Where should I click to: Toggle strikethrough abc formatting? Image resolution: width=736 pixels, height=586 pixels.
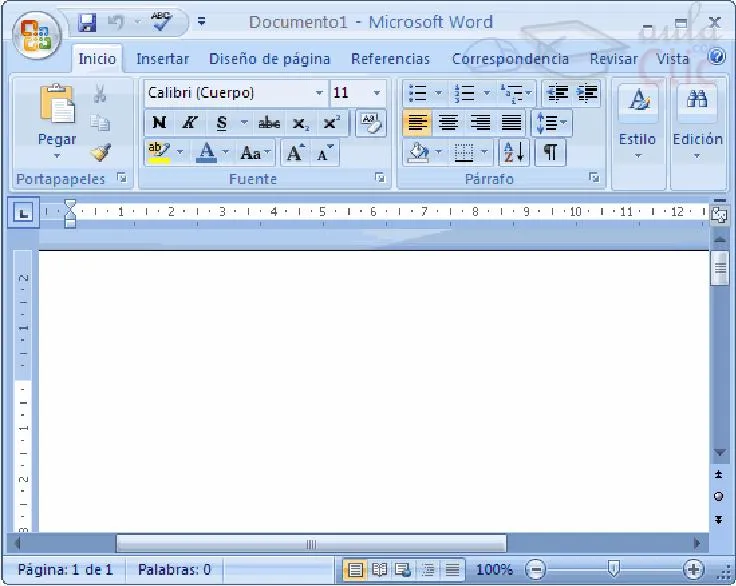pos(269,123)
